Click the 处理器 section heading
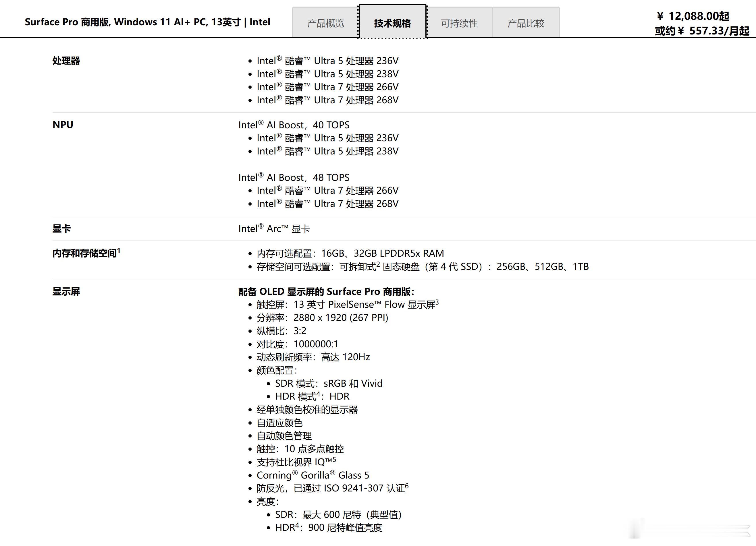The height and width of the screenshot is (546, 756). click(66, 61)
